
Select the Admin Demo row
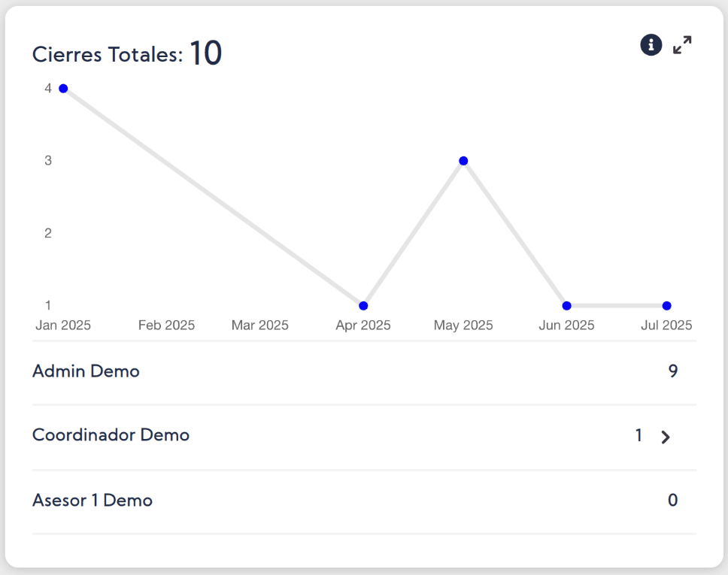86,371
